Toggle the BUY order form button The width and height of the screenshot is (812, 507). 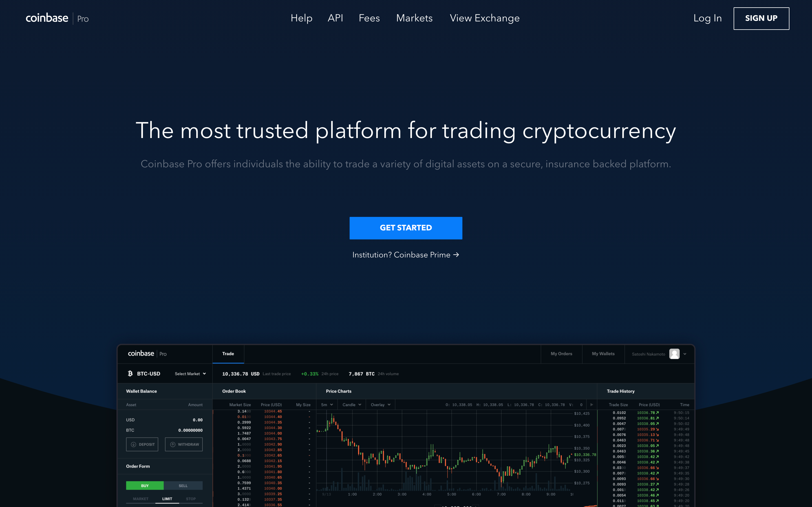145,485
